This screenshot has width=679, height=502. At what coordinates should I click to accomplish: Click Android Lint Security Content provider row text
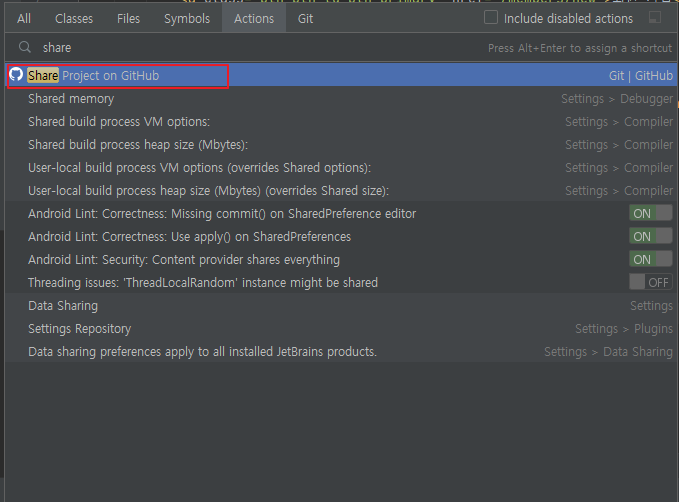[184, 259]
